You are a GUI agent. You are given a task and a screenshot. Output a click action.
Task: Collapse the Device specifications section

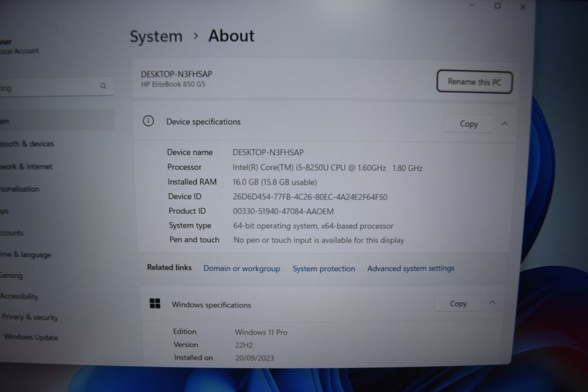(505, 123)
